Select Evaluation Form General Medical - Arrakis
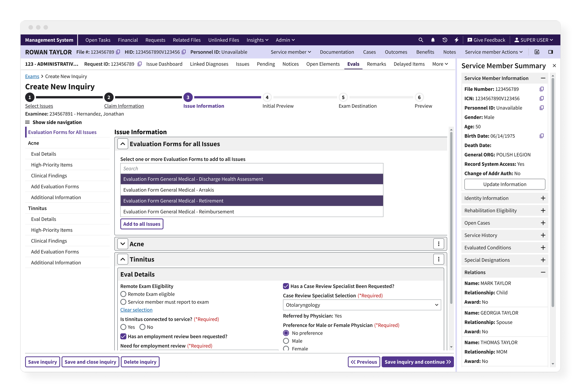This screenshot has height=392, width=581. pos(252,190)
